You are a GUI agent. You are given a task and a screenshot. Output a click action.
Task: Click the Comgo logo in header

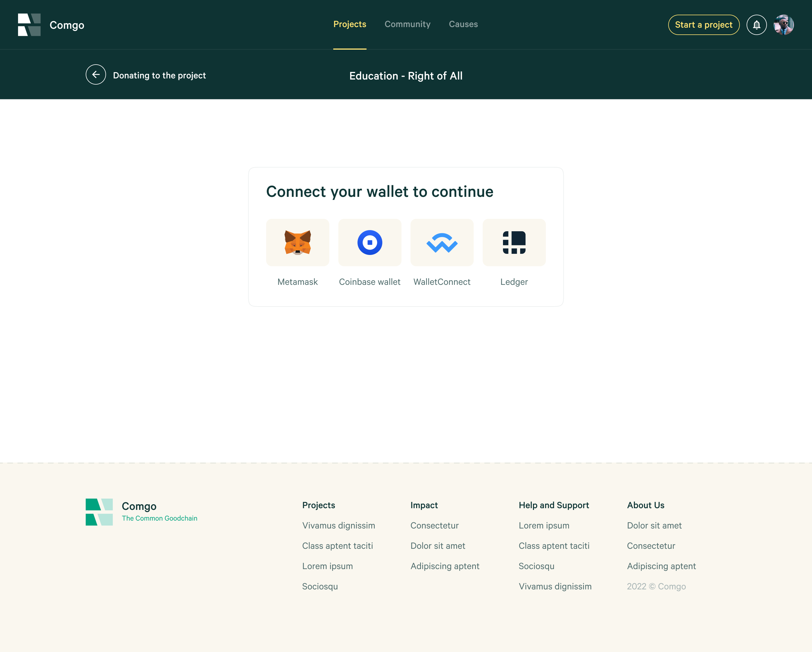(x=29, y=25)
